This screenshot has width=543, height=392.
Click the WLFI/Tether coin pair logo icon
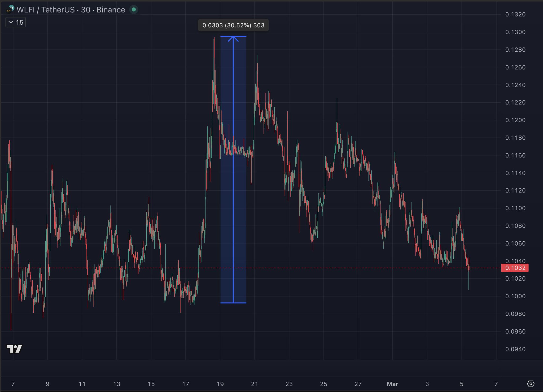(x=10, y=9)
